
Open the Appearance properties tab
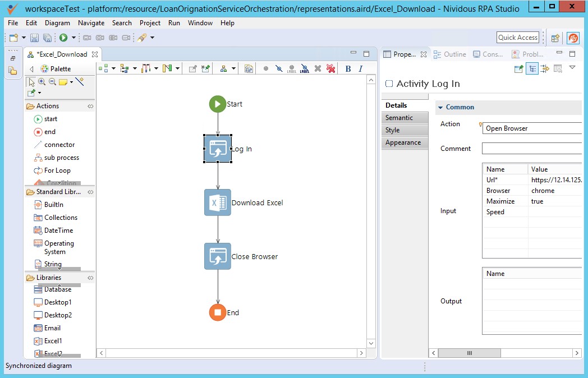(405, 142)
